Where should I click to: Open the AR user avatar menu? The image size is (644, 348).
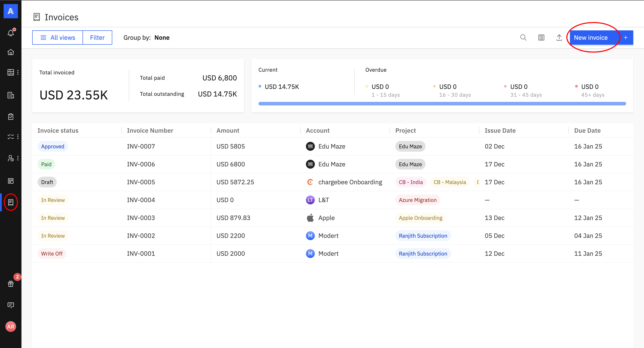pos(11,327)
